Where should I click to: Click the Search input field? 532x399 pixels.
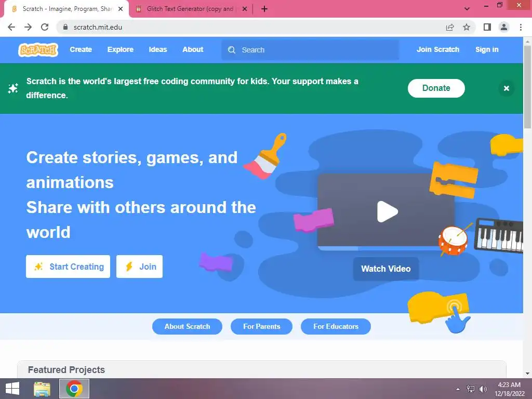point(310,50)
